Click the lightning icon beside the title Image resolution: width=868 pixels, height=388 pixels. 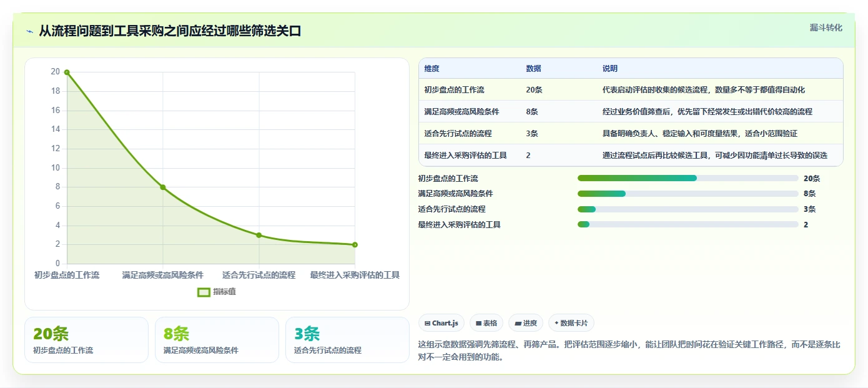pyautogui.click(x=30, y=31)
